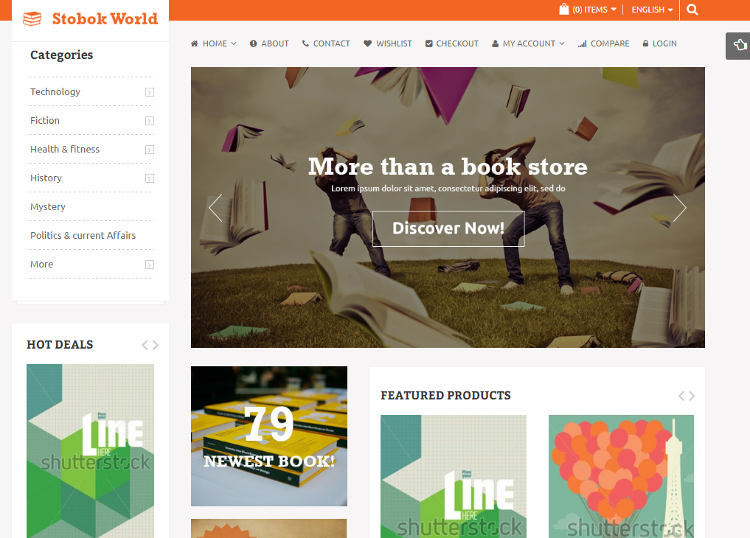
Task: Open the Technology category link
Action: pyautogui.click(x=55, y=91)
